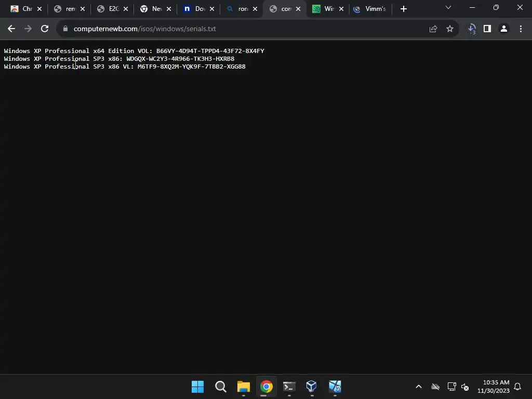Open the clock showing 10:35 AM
The height and width of the screenshot is (399, 532).
[x=494, y=387]
